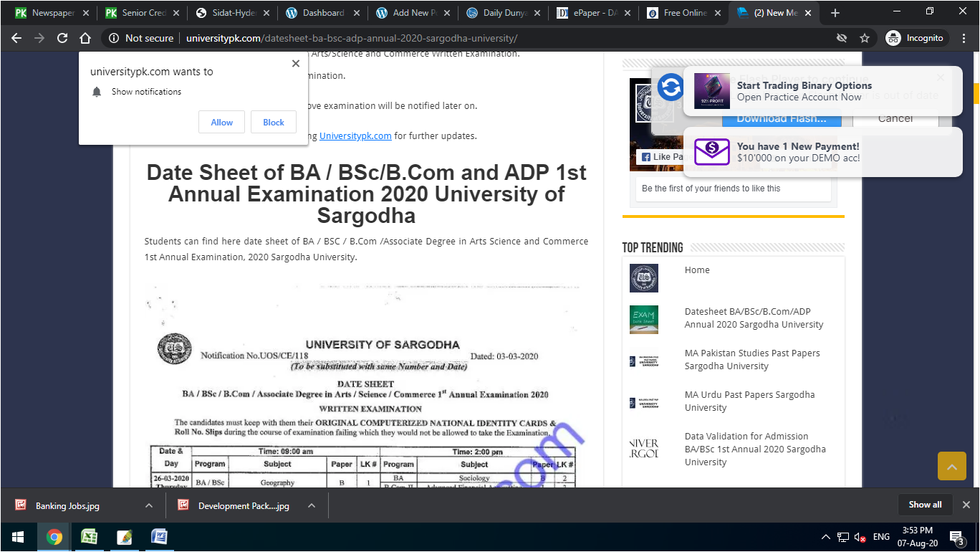Image resolution: width=980 pixels, height=552 pixels.
Task: Bookmark this page with the star icon
Action: [x=865, y=38]
